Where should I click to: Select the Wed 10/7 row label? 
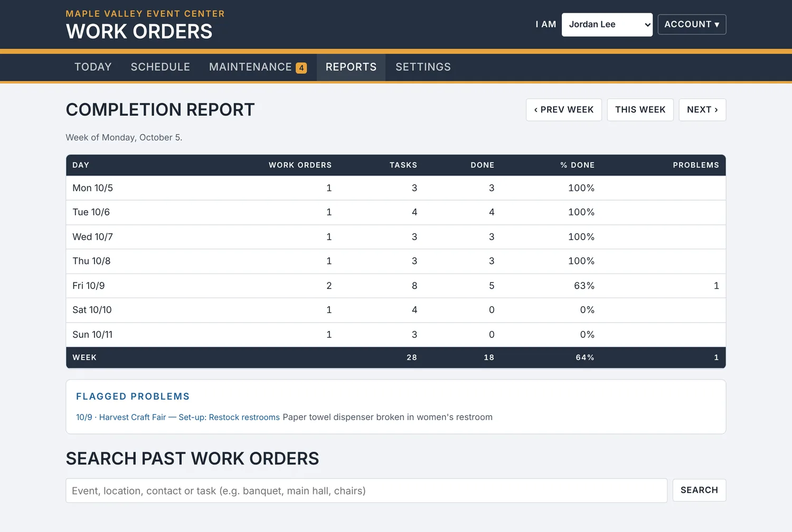(93, 237)
